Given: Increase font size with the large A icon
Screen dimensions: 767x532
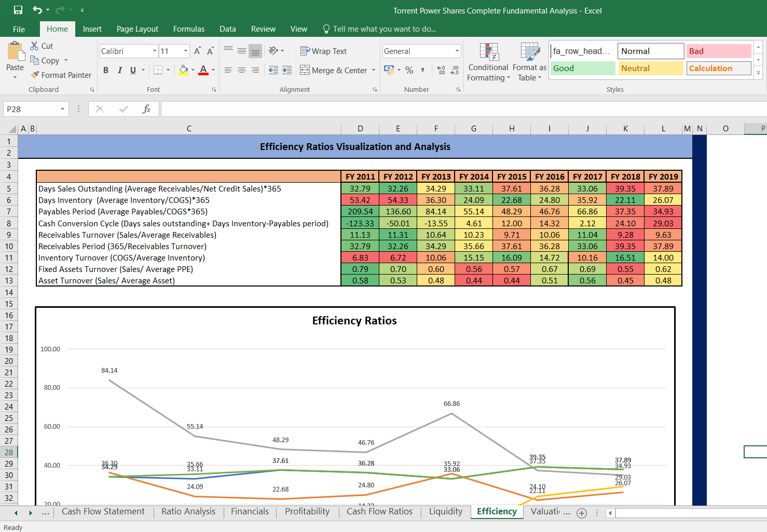Looking at the screenshot, I should click(x=197, y=51).
